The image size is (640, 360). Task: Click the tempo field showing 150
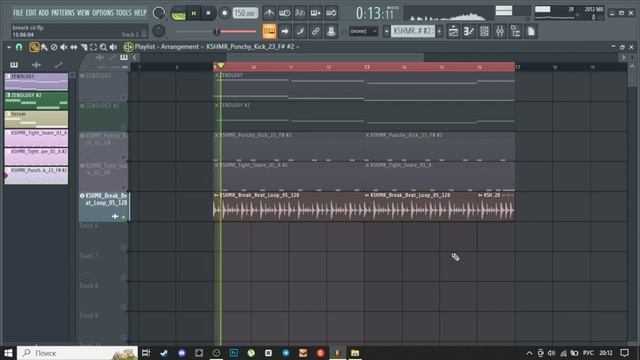(245, 13)
